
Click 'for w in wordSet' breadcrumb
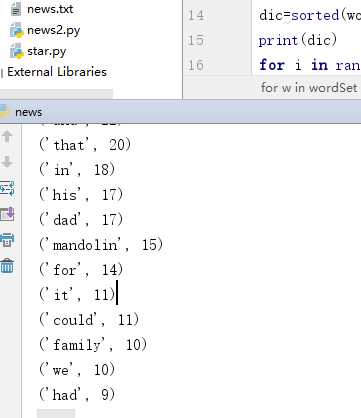309,88
